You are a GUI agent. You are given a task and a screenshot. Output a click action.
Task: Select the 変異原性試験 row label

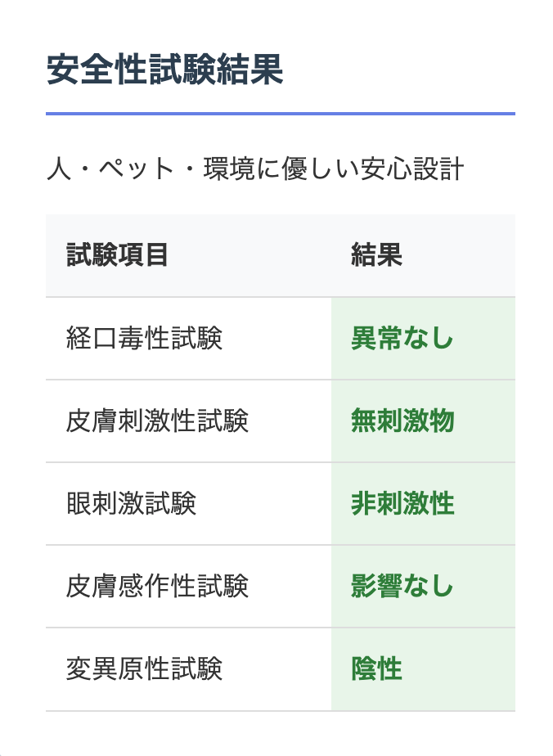coord(144,668)
